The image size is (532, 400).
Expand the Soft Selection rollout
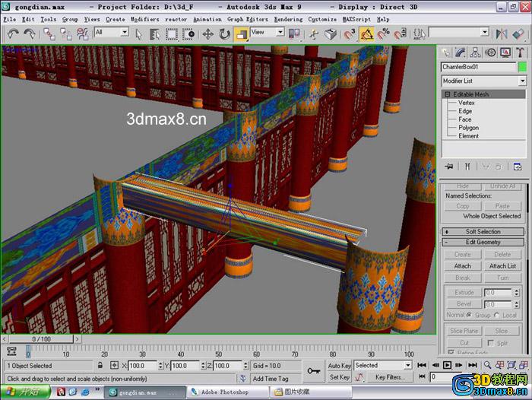[483, 232]
